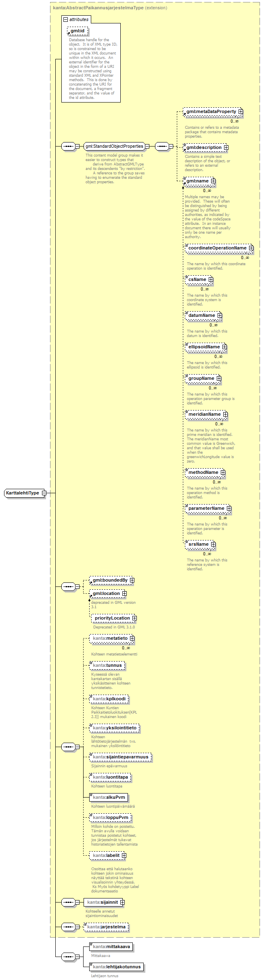Collapse sequence connector before kanta:sijainnit

click(x=77, y=902)
